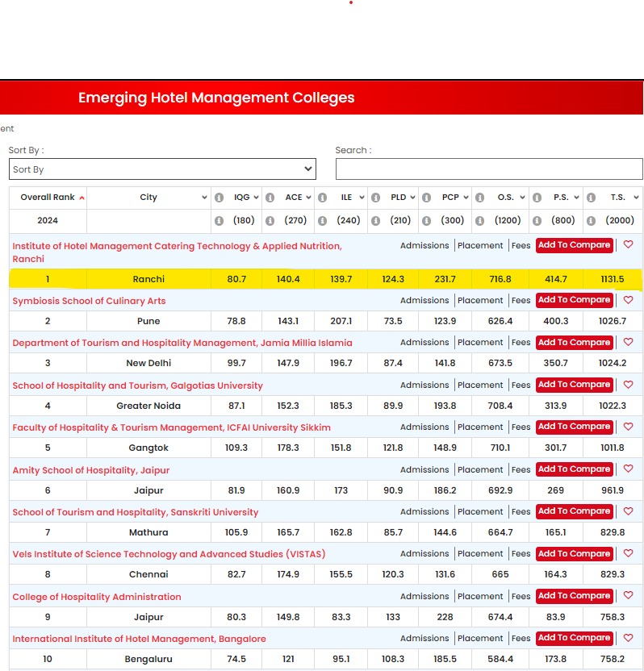This screenshot has height=671, width=644.
Task: Select the Gangtok city cell
Action: click(148, 448)
